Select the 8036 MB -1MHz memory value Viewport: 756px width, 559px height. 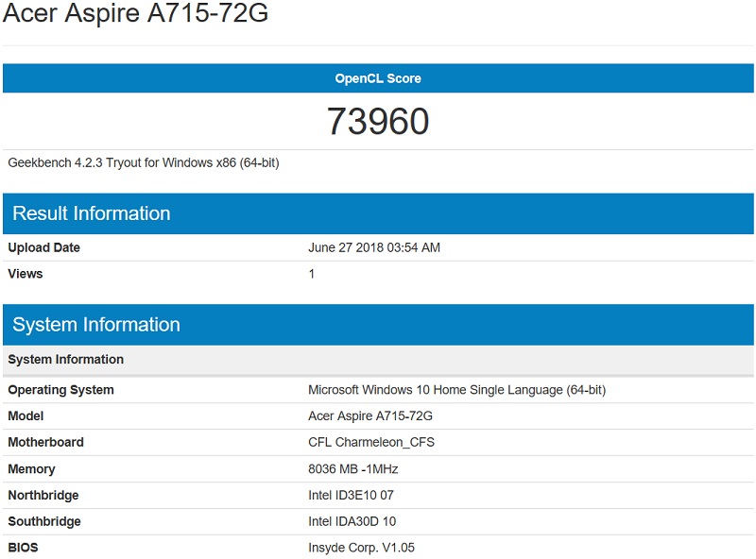[352, 469]
